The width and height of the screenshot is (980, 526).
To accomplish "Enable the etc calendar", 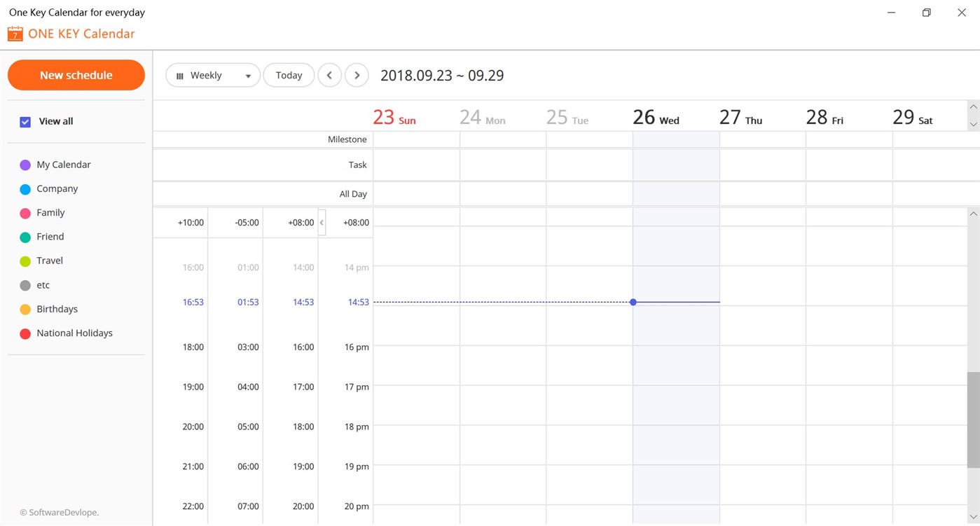I will click(x=25, y=284).
